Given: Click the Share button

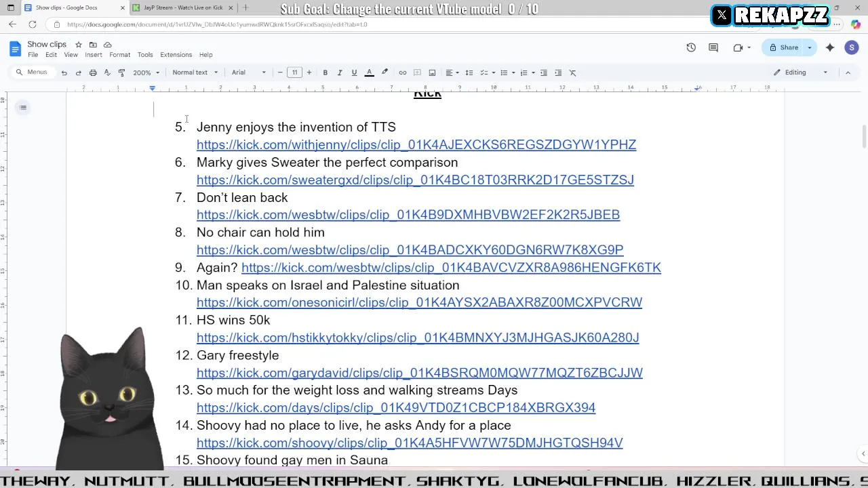Looking at the screenshot, I should click(783, 47).
